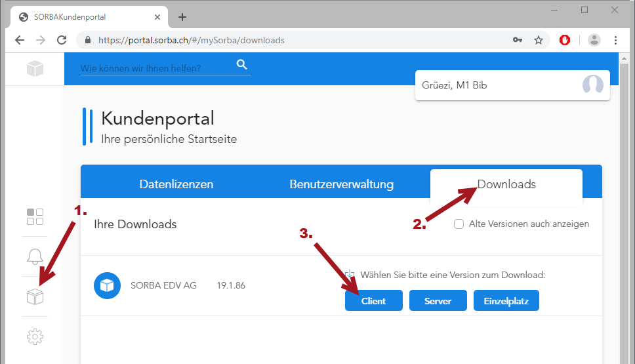Screen dimensions: 635x364
Task: Click the padlock site info icon
Action: coord(88,40)
